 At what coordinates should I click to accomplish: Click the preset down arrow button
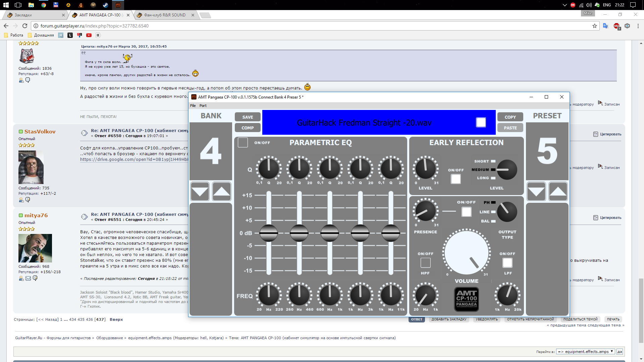(536, 192)
